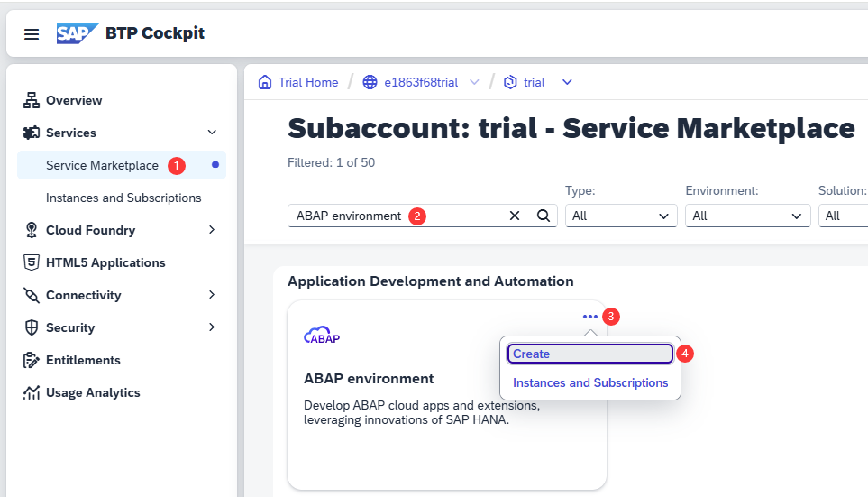The image size is (868, 497).
Task: Click the Connectivity plug icon
Action: 31,295
